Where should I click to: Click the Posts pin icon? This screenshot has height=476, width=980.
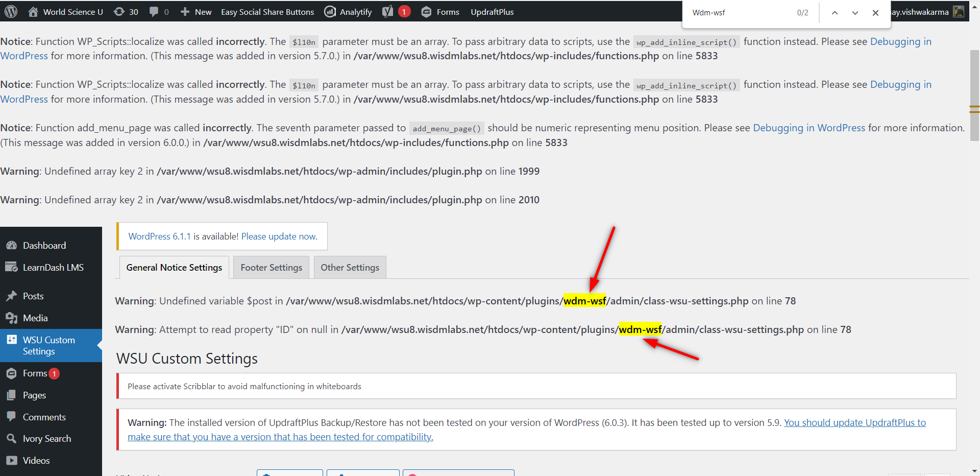[x=11, y=296]
